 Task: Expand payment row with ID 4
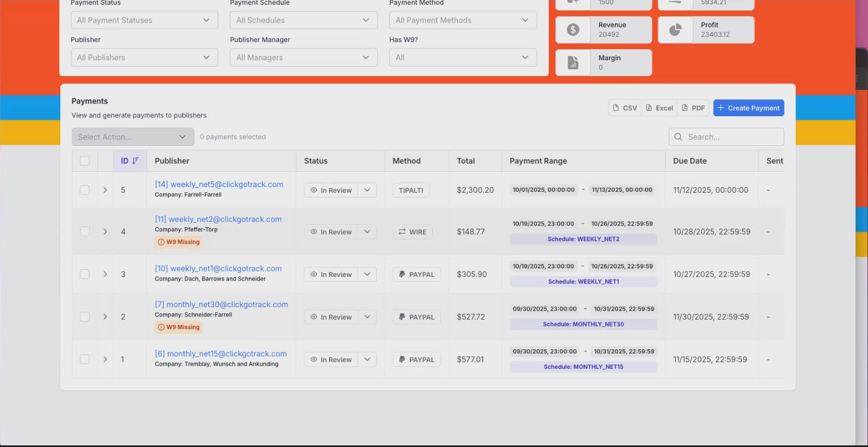pos(105,231)
